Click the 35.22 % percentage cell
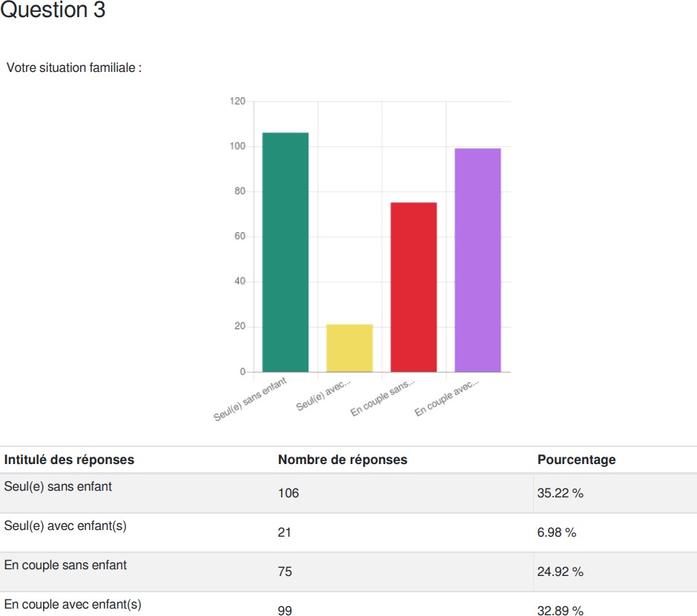The image size is (697, 616). [560, 493]
